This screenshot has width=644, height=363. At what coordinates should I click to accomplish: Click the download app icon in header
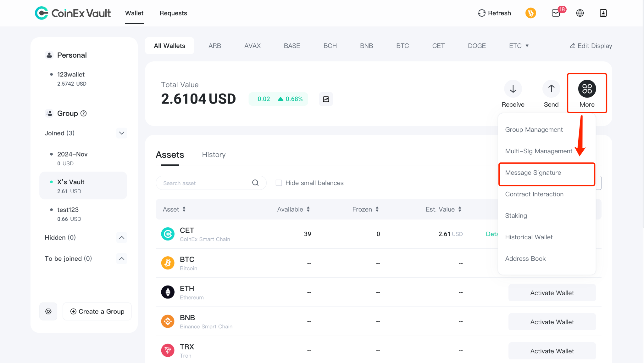603,13
